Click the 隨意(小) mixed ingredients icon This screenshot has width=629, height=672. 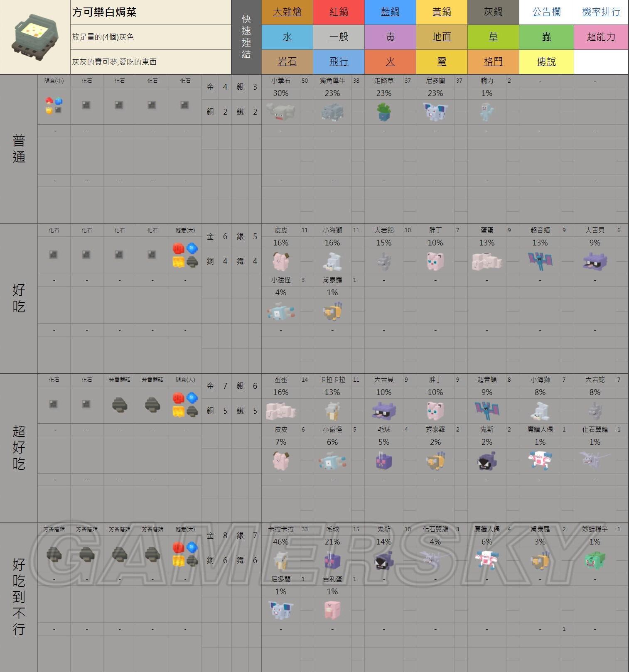54,105
